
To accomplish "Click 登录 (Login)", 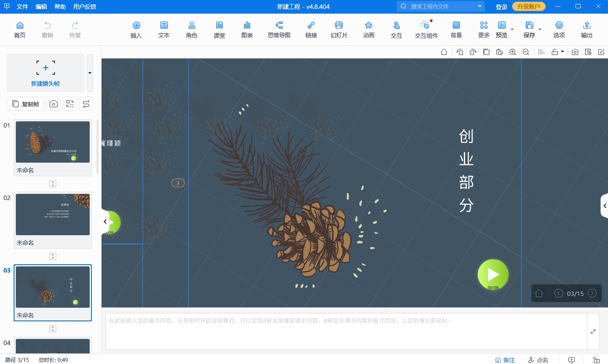I will tap(502, 7).
